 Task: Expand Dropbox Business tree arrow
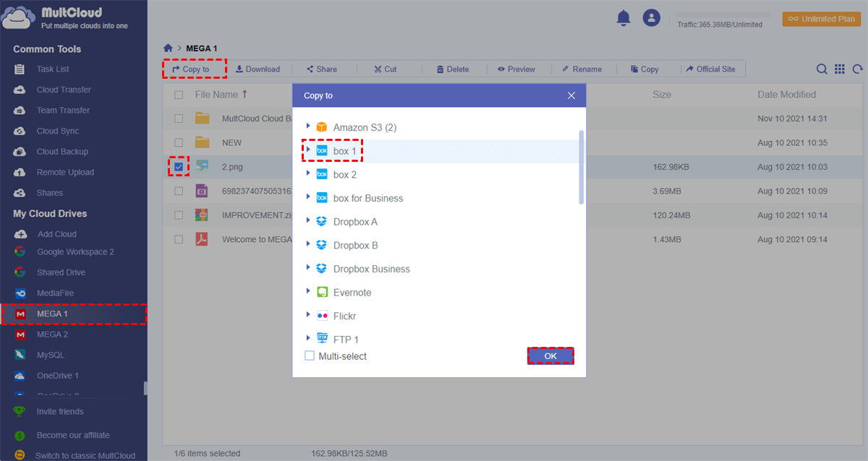309,268
